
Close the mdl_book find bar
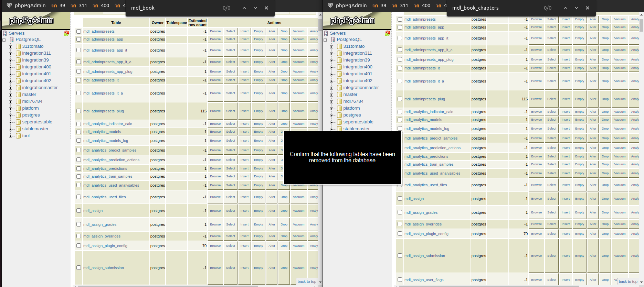coord(266,8)
